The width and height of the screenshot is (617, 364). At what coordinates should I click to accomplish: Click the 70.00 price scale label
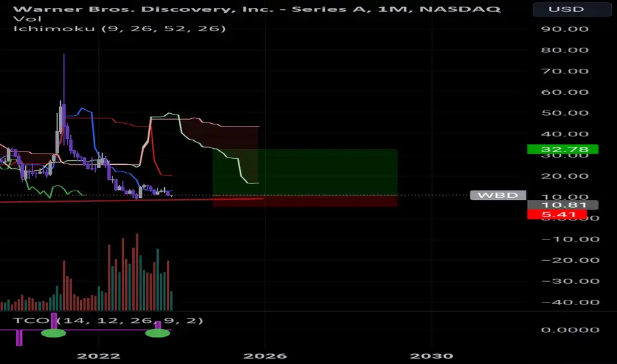(565, 71)
